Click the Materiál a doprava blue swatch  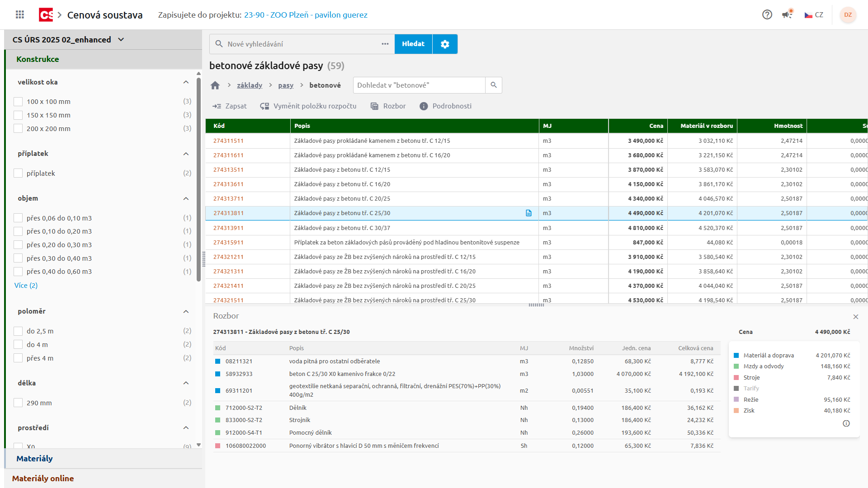(x=736, y=356)
